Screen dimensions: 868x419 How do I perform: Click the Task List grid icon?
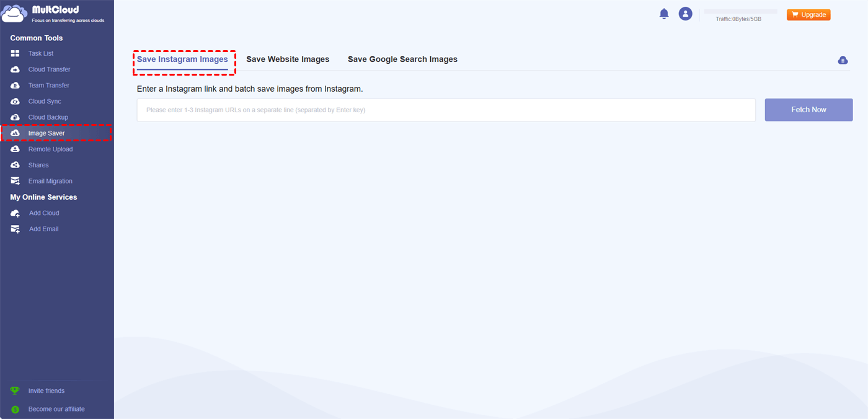pyautogui.click(x=15, y=53)
